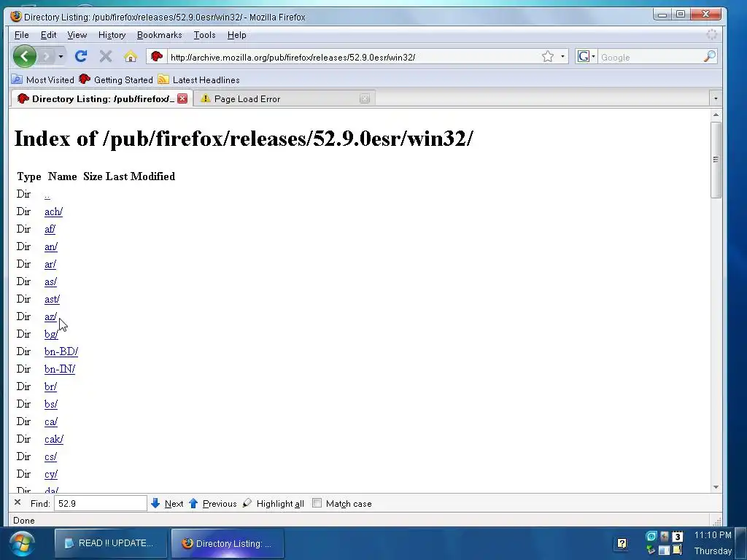Close the Directory Listing tab with red X
This screenshot has width=747, height=560.
(x=182, y=98)
